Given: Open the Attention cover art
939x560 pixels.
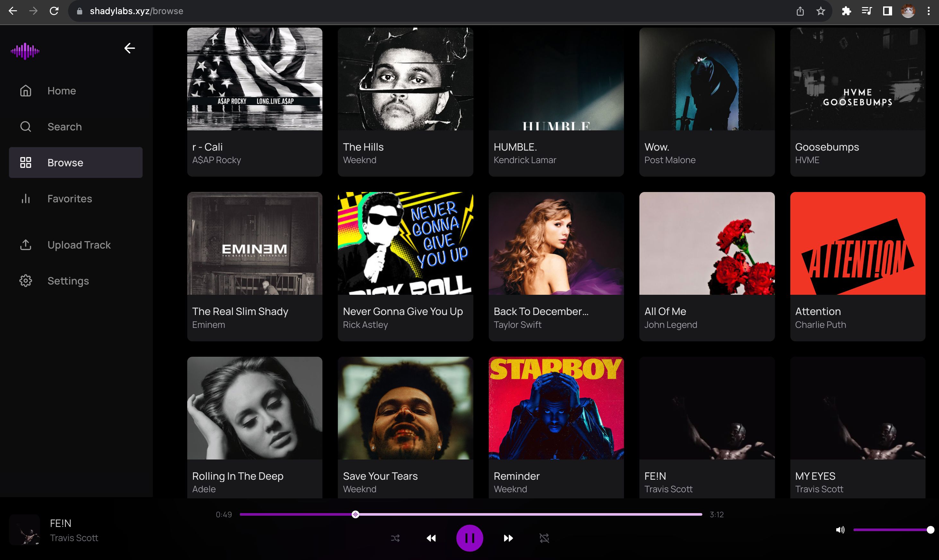Looking at the screenshot, I should [x=857, y=243].
